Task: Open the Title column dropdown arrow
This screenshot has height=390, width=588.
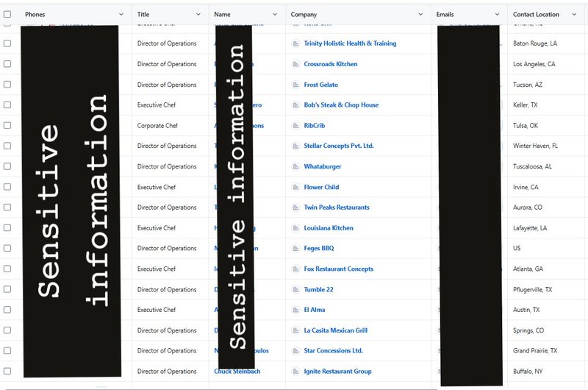Action: (x=198, y=14)
